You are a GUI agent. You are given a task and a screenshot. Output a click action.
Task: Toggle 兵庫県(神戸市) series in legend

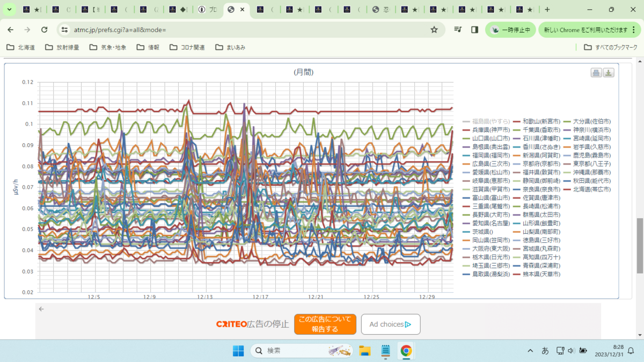tap(485, 130)
